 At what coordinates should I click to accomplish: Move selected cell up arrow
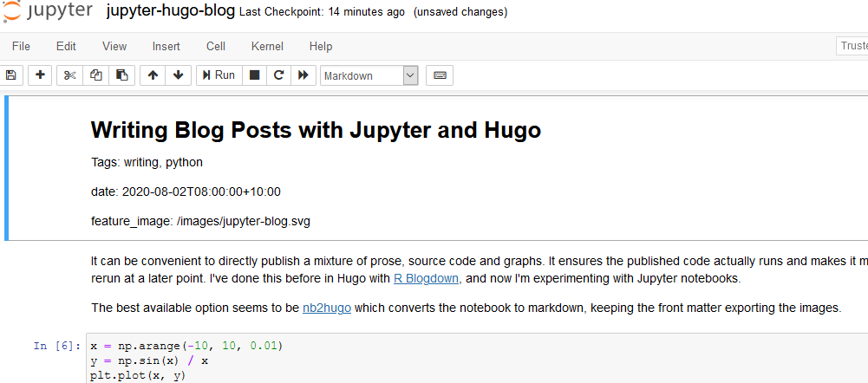click(153, 75)
